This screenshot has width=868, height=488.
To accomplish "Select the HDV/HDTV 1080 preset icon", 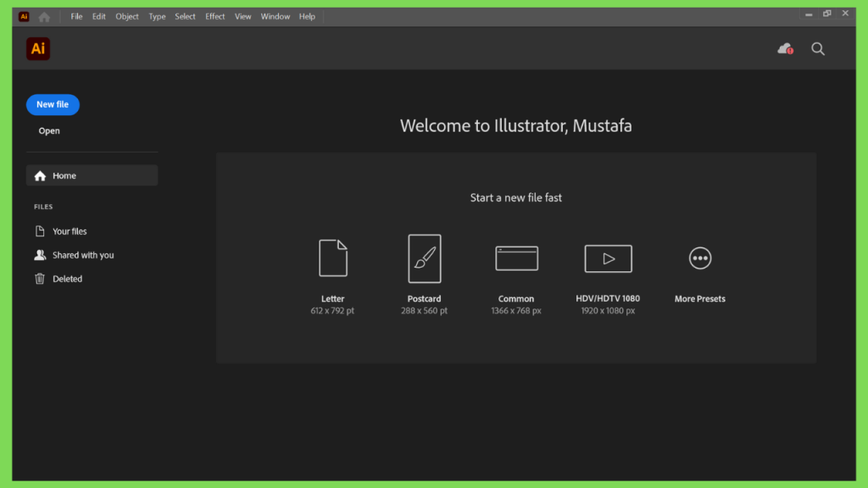I will point(608,258).
